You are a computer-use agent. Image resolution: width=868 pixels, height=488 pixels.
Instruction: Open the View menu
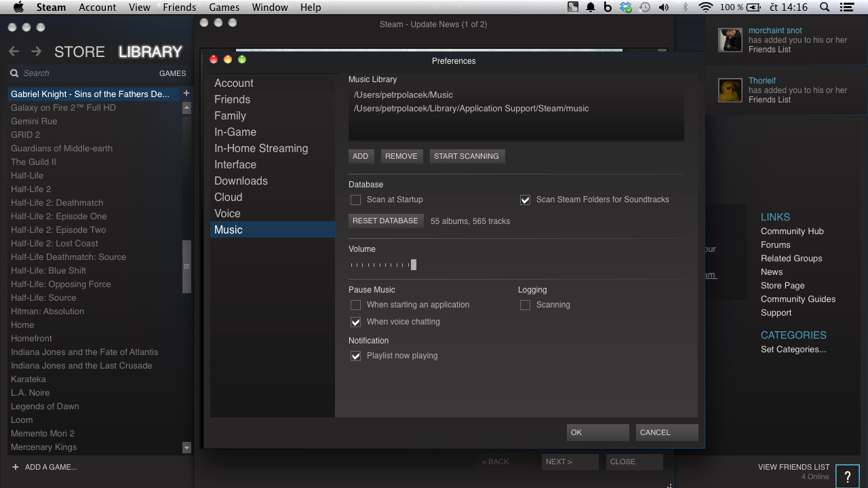pyautogui.click(x=139, y=7)
